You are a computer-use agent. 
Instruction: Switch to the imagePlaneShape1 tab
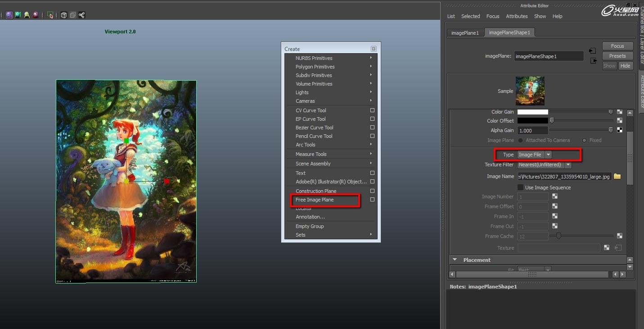tap(509, 32)
